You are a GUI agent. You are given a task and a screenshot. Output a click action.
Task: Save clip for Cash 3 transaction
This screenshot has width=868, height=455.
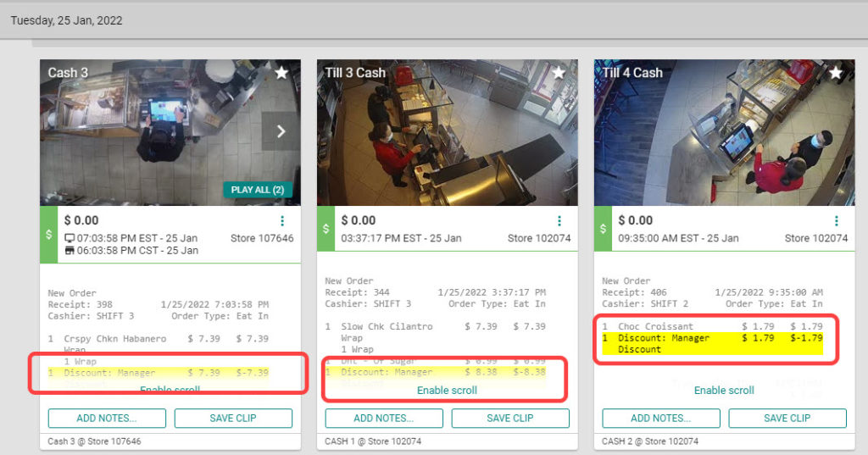pyautogui.click(x=233, y=418)
